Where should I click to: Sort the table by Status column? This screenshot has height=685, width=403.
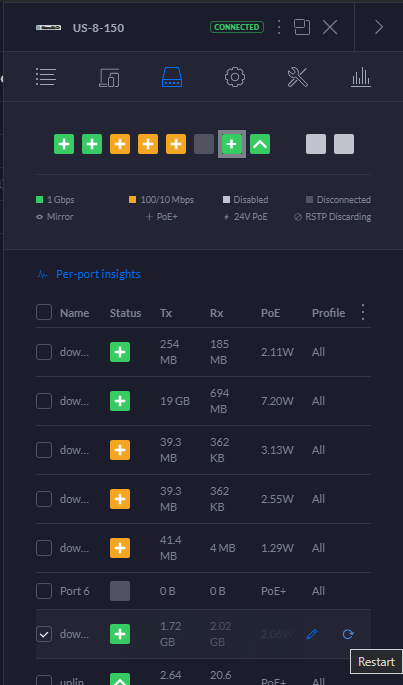[125, 313]
